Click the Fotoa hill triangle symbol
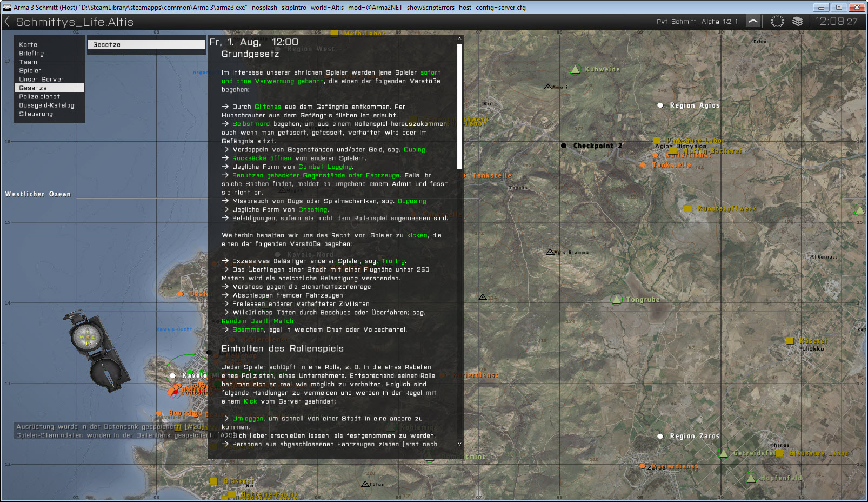Screen dimensions: 868x502 (365, 484)
